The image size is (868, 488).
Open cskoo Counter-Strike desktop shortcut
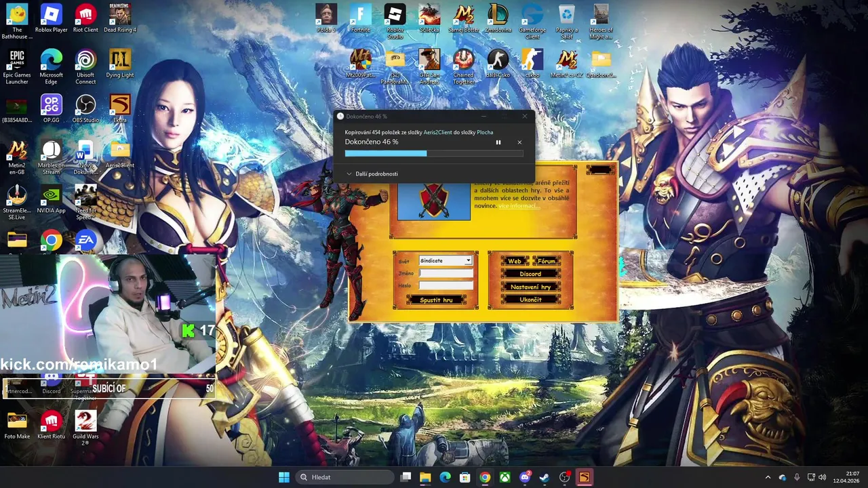coord(532,64)
